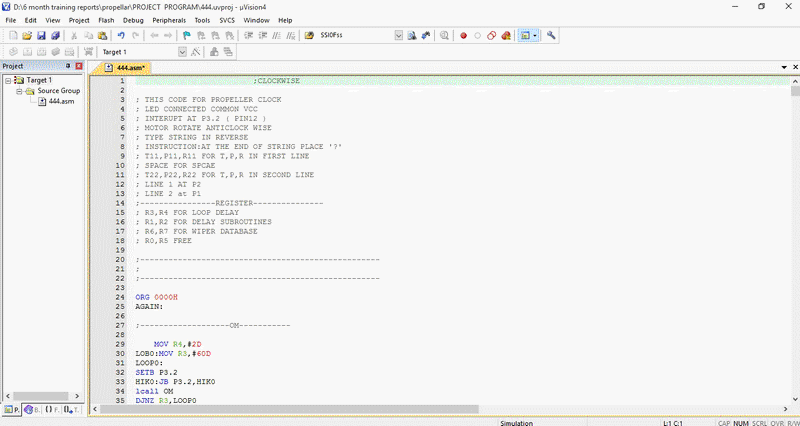Click line 24 text 'ORG 0000H'
800x426 pixels.
coord(156,297)
